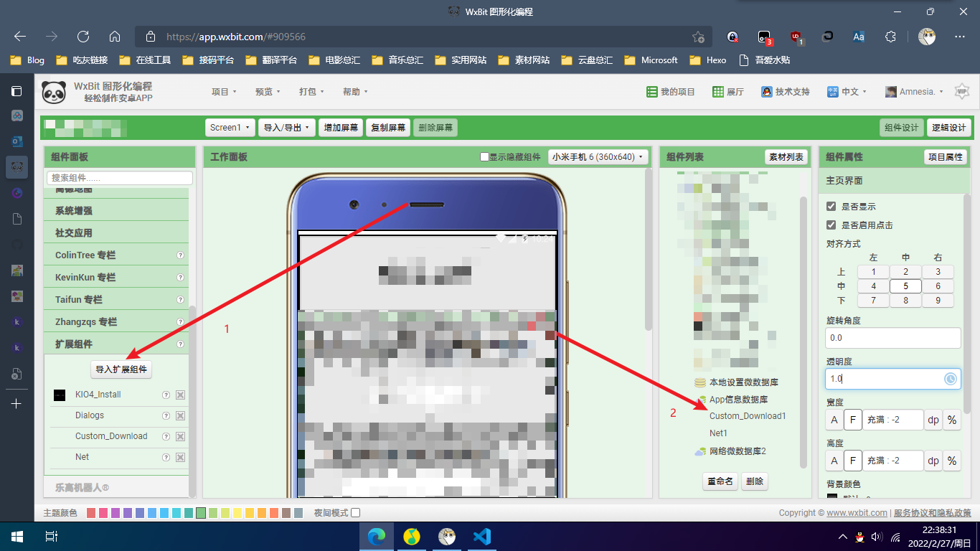Add page to browser favorites

coord(698,37)
